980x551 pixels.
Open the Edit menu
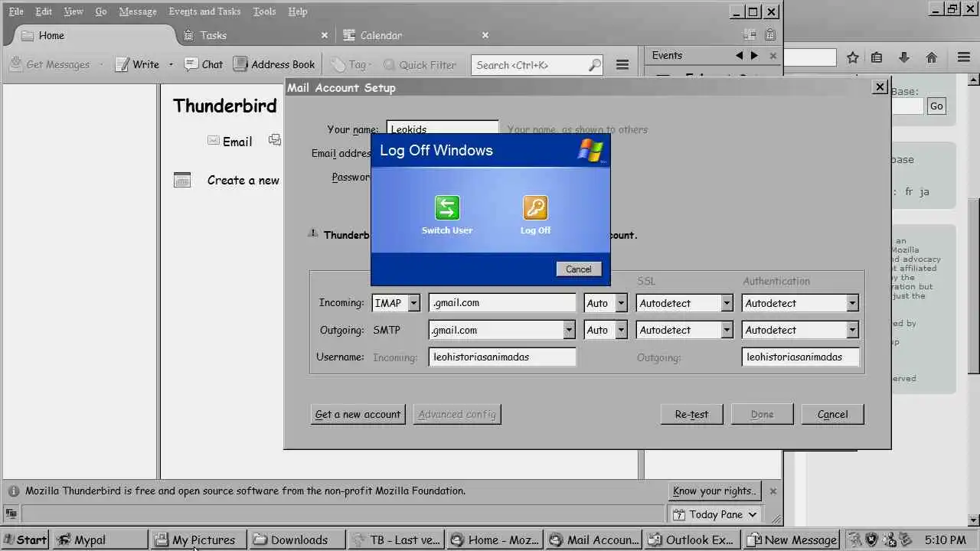point(44,11)
